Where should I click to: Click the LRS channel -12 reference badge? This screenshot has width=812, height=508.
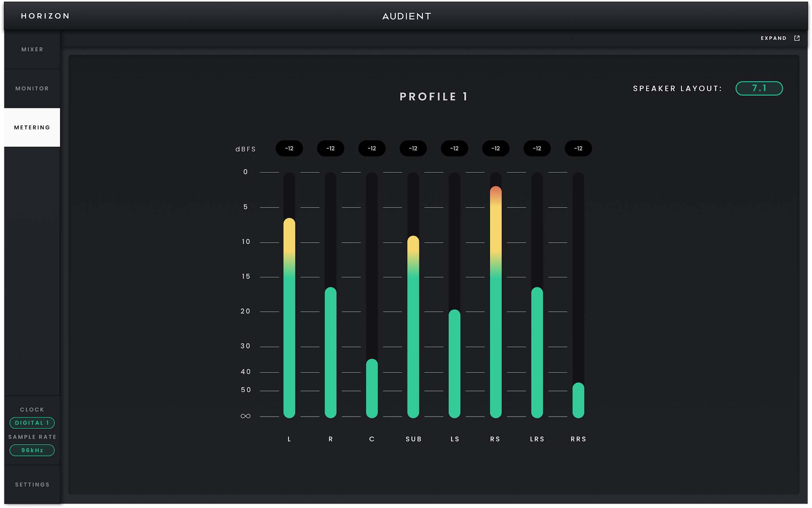point(537,148)
